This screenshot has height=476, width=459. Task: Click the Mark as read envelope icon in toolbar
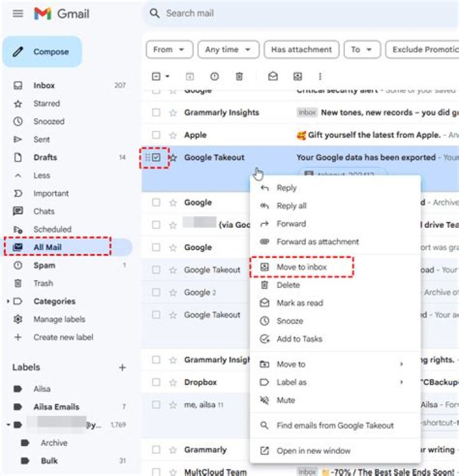point(273,76)
